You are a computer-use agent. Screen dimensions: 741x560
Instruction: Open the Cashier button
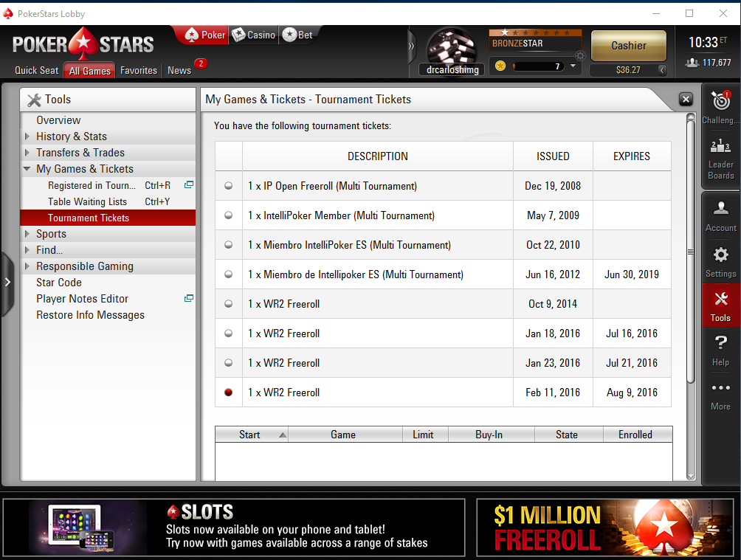[629, 46]
